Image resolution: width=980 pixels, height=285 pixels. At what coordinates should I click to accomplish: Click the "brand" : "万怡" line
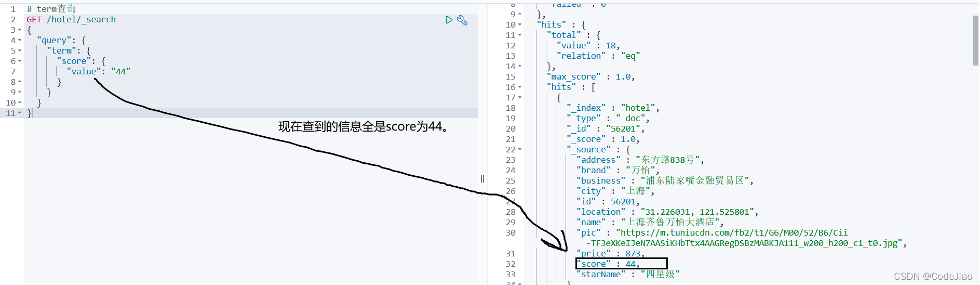[617, 170]
